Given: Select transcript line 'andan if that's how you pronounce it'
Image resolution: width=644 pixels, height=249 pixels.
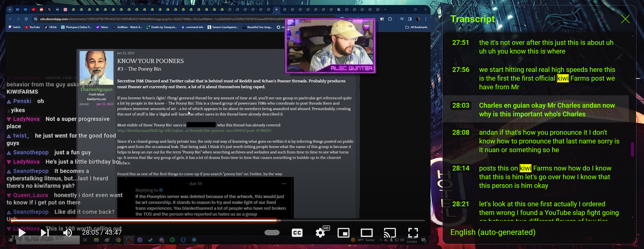Looking at the screenshot, I should click(549, 141).
